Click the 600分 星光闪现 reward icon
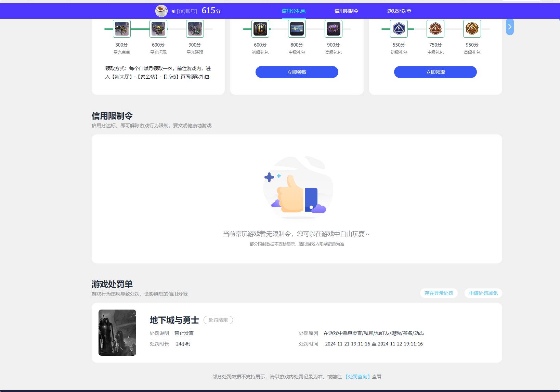 click(x=158, y=29)
